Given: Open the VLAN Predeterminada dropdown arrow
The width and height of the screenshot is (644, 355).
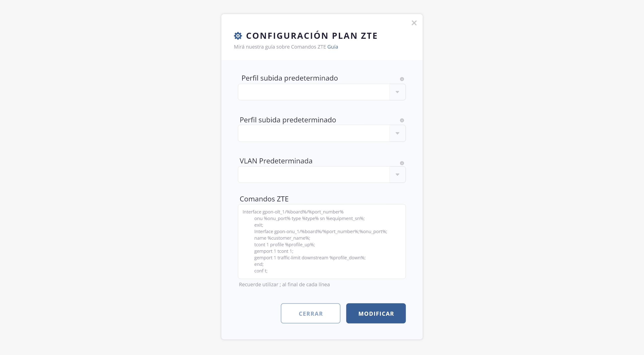Looking at the screenshot, I should pos(397,175).
